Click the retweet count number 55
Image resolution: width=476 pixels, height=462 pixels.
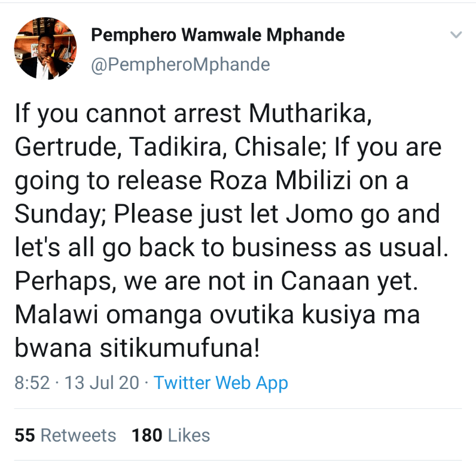[25, 435]
